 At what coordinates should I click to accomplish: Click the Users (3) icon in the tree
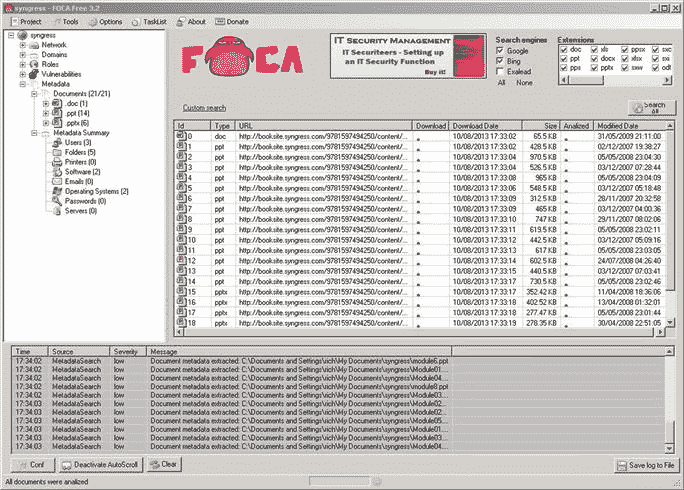pyautogui.click(x=57, y=143)
